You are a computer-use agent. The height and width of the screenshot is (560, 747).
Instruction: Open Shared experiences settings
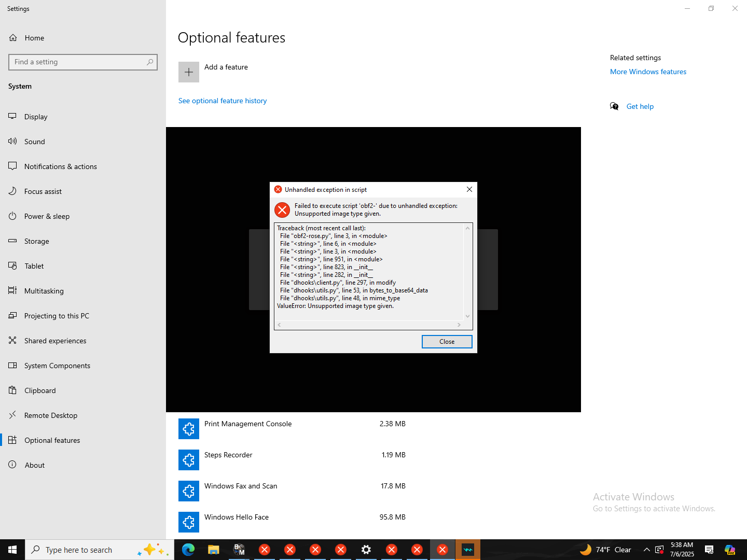pyautogui.click(x=83, y=341)
